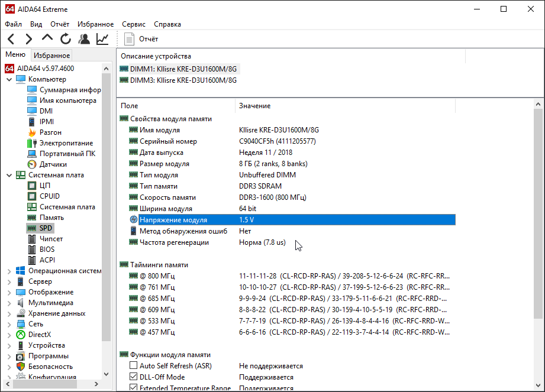This screenshot has width=545, height=392.
Task: Open the Избранное menu in menu bar
Action: pyautogui.click(x=96, y=24)
